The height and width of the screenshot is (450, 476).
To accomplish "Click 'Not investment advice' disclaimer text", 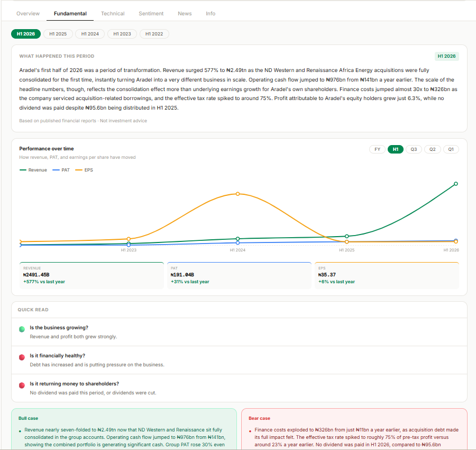I will pos(124,121).
